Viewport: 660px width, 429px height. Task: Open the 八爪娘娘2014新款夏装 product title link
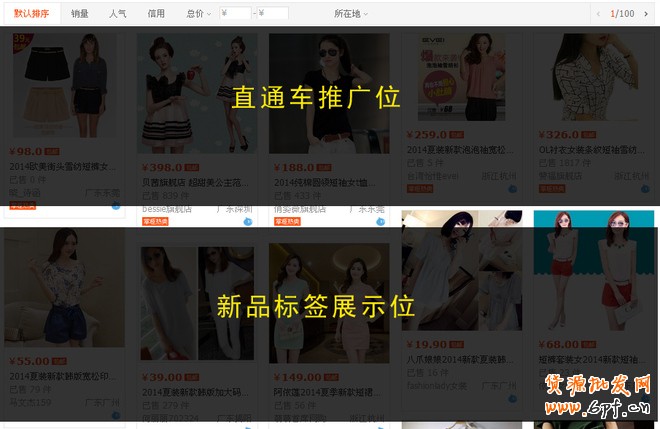[x=460, y=359]
